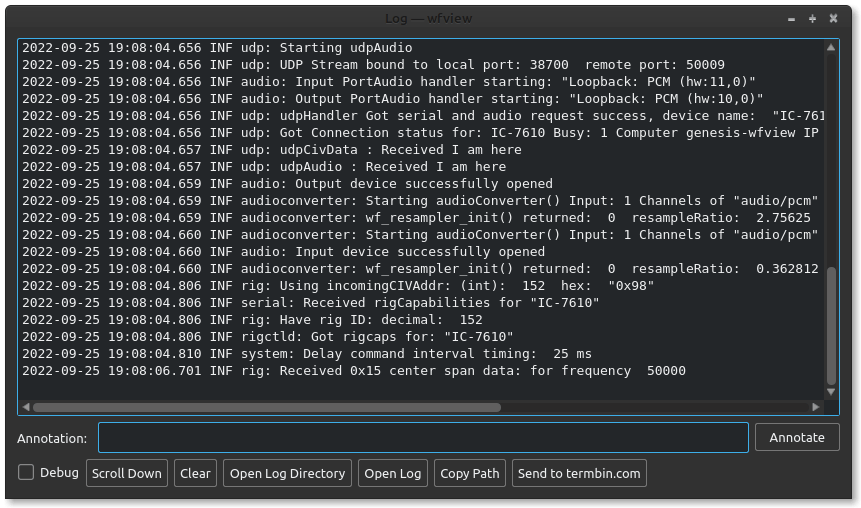This screenshot has width=861, height=508.
Task: Click the 'resampleRatio: 2.75625' log line
Action: [x=416, y=218]
